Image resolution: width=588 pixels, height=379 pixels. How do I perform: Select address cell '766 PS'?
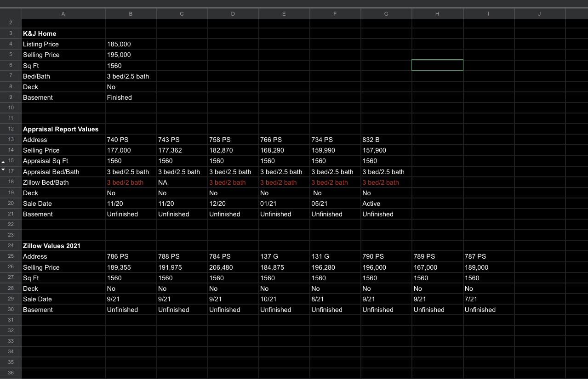click(x=284, y=140)
